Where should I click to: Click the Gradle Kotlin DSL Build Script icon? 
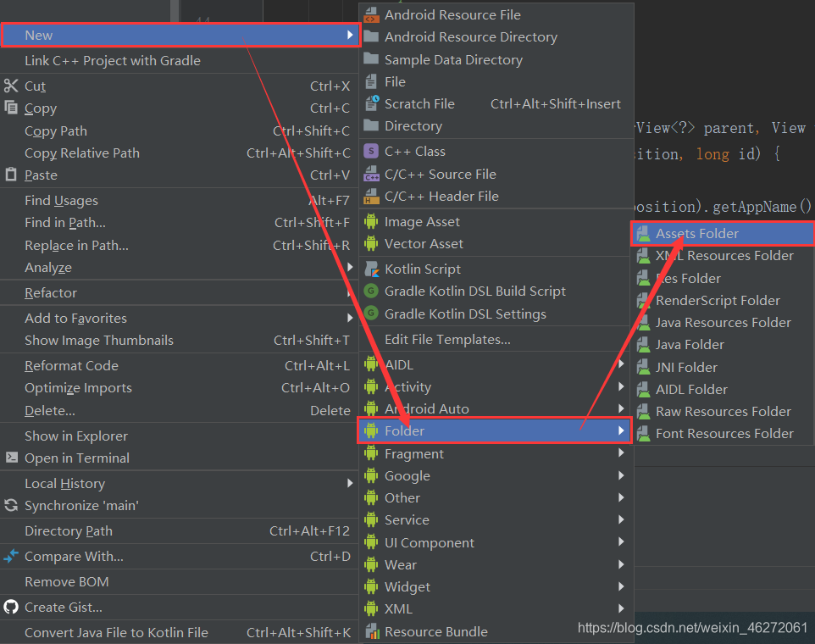(x=370, y=291)
